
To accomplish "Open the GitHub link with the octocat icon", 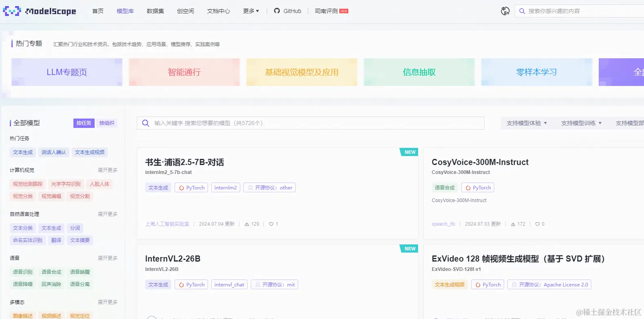I will (288, 11).
